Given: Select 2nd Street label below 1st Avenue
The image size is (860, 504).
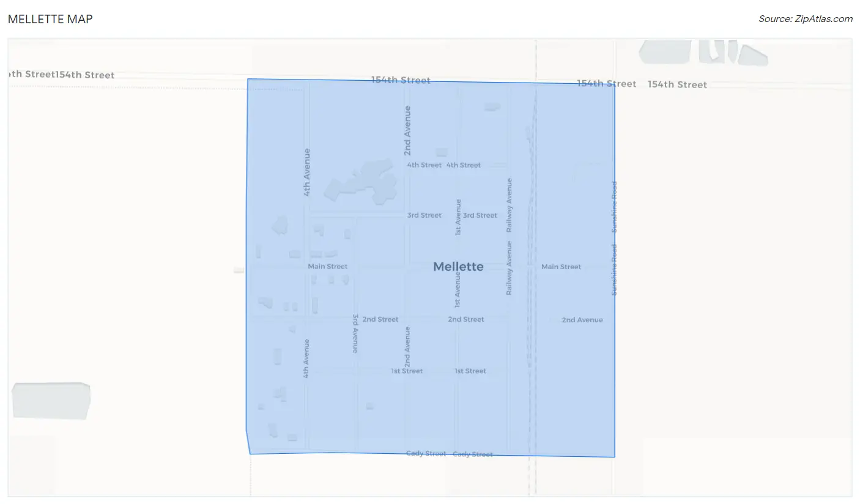Looking at the screenshot, I should (466, 319).
